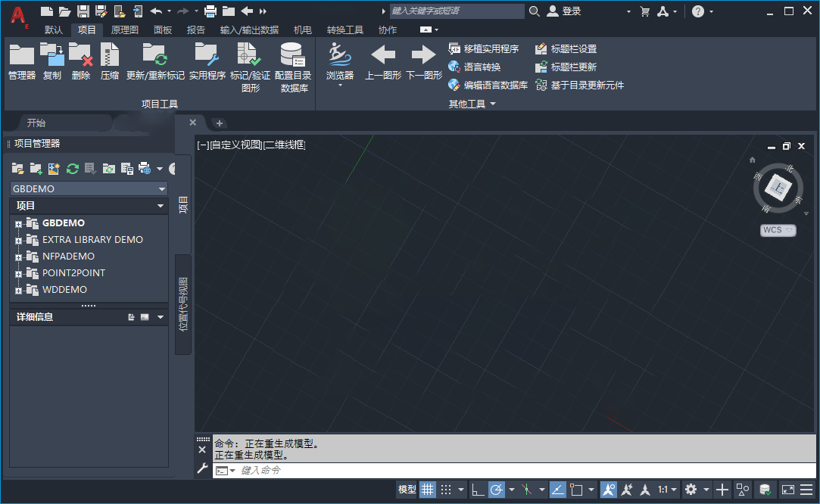The height and width of the screenshot is (504, 820).
Task: Open the shopping cart Autodesk App Store icon
Action: [x=645, y=11]
